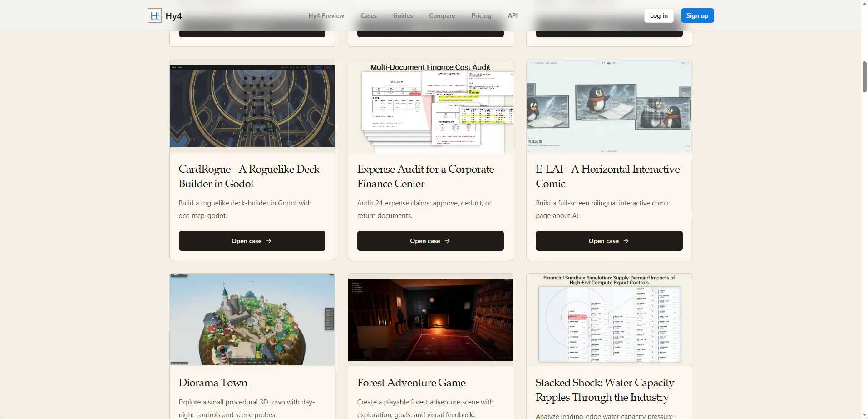Screen dimensions: 868x419
Task: Click text 'Build a roguelike deck-builder in Godot with'
Action: pyautogui.click(x=245, y=203)
